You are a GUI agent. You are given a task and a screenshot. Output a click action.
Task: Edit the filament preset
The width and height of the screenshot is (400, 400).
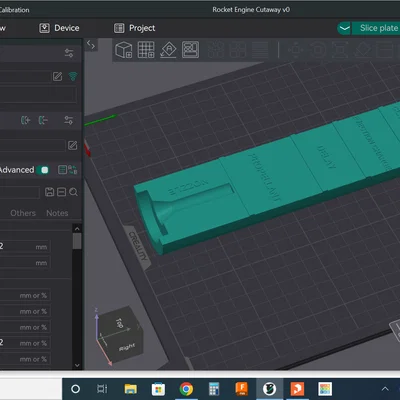[72, 145]
